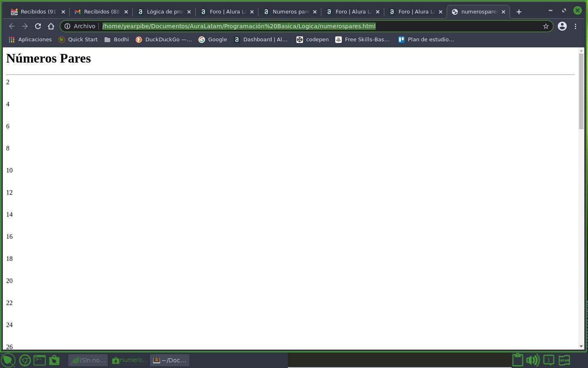The image size is (588, 368).
Task: Click the page scrollbar thumb
Action: (x=581, y=91)
